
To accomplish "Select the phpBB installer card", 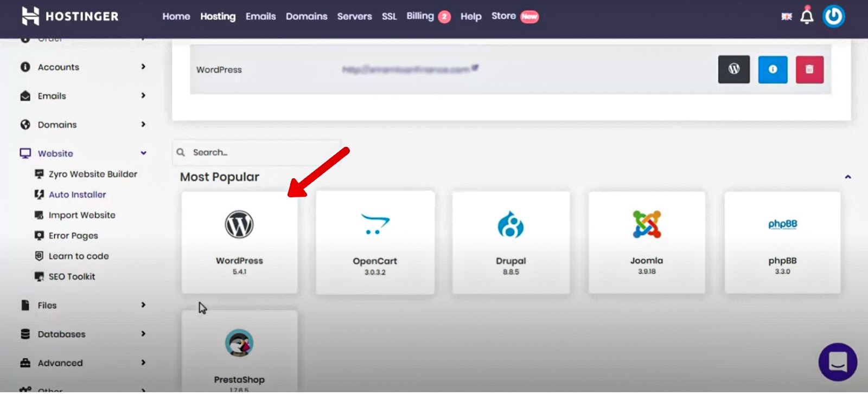I will (782, 242).
